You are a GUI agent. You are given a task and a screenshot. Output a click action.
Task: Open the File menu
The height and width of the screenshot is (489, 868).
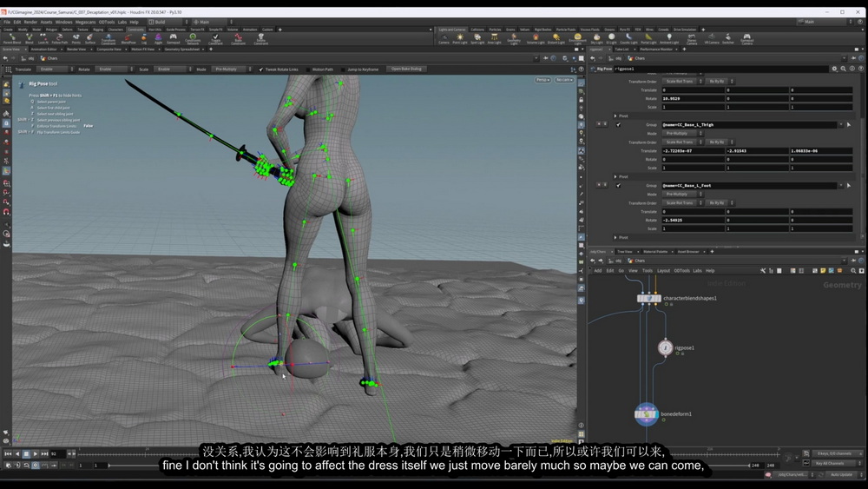click(x=7, y=23)
